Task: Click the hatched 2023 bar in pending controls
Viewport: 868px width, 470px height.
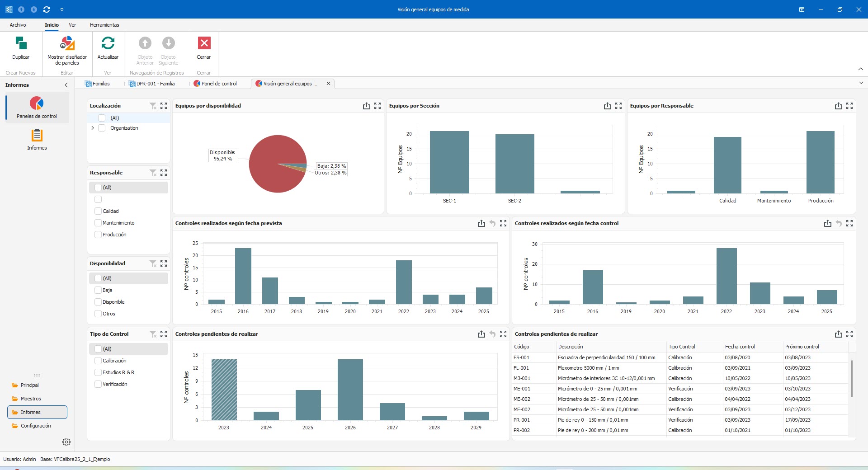Action: [x=224, y=390]
